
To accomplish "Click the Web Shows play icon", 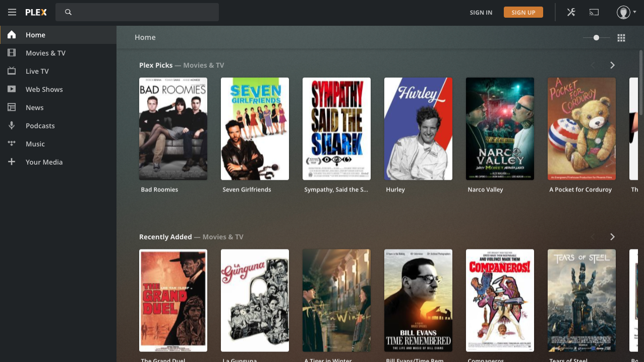I will pyautogui.click(x=12, y=89).
